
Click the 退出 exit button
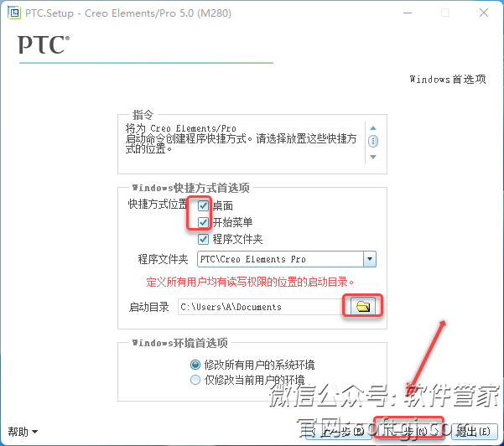(x=475, y=431)
